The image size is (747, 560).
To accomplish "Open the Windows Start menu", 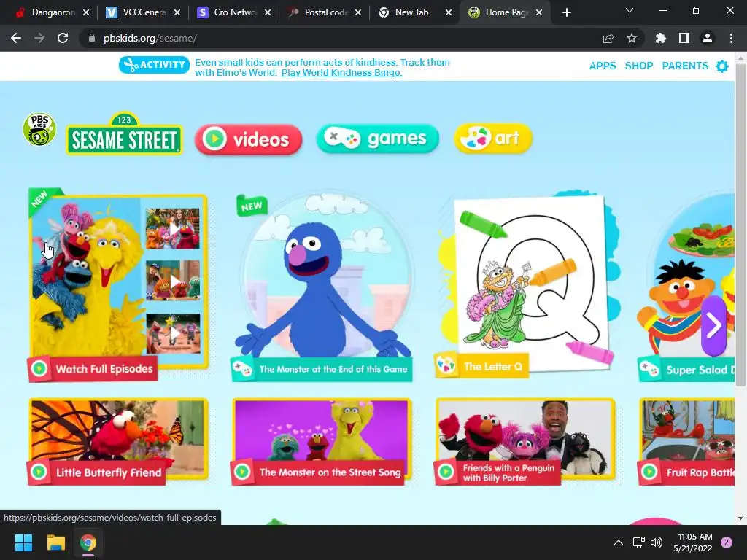I will click(23, 542).
